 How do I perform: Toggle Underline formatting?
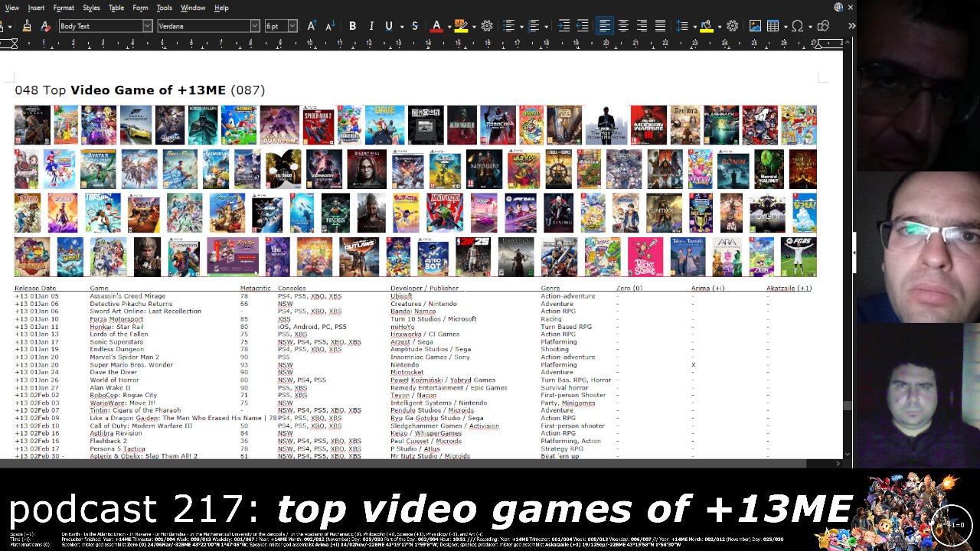(389, 26)
